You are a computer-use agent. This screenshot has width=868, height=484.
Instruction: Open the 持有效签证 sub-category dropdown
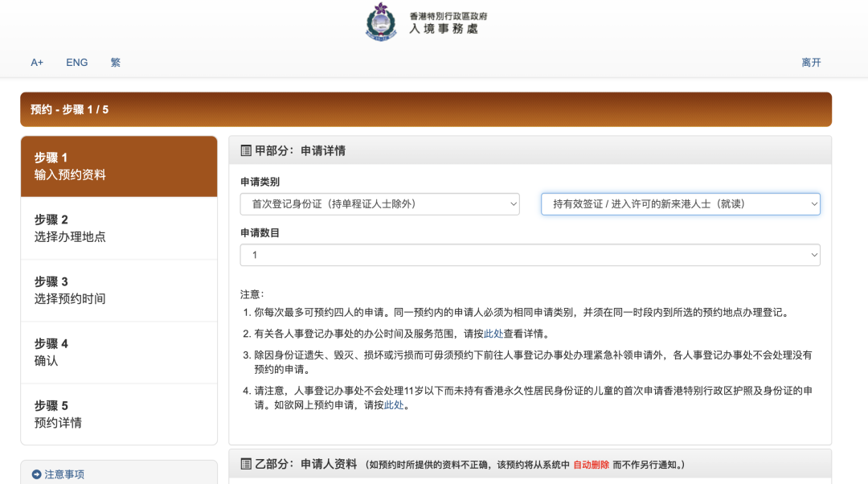(x=681, y=204)
